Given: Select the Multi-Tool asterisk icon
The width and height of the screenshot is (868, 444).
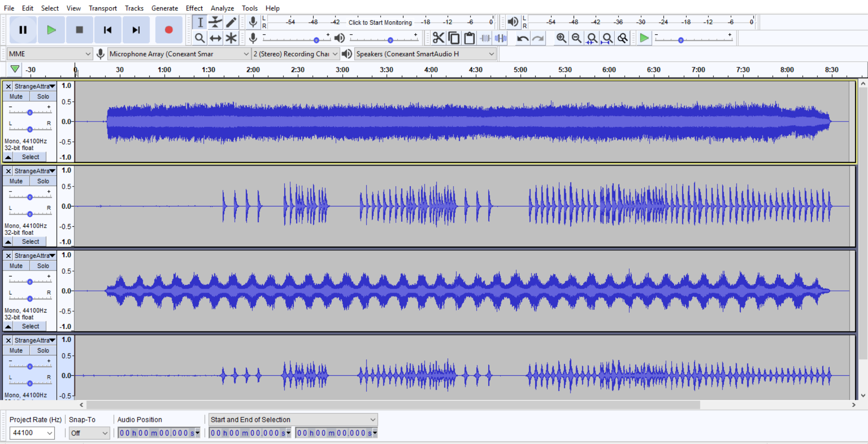Looking at the screenshot, I should tap(231, 38).
